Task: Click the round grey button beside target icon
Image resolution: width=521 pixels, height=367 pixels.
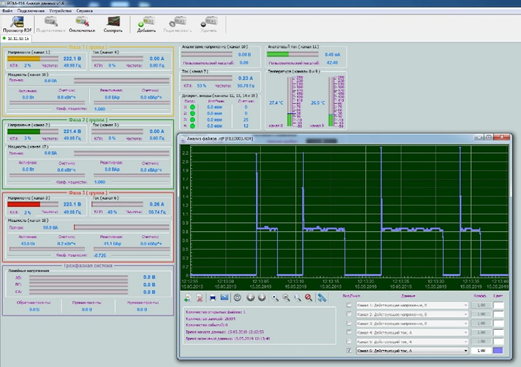Action: pyautogui.click(x=250, y=297)
